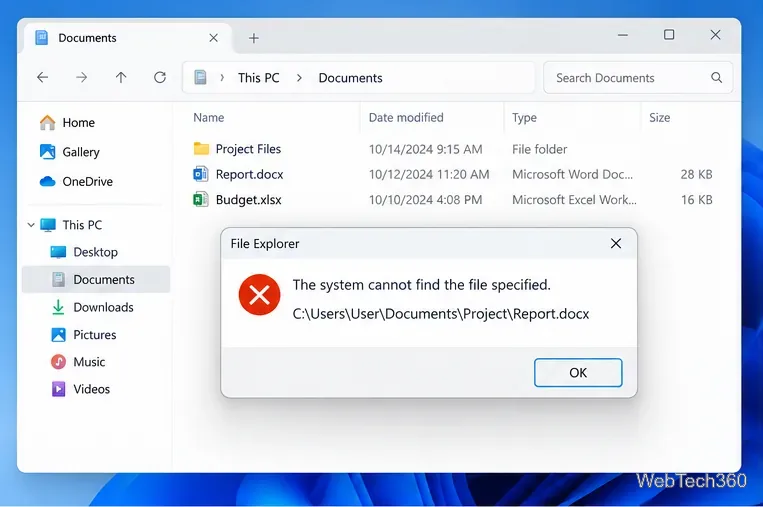
Task: Click the Microsoft Word Doc... type cell
Action: [572, 174]
